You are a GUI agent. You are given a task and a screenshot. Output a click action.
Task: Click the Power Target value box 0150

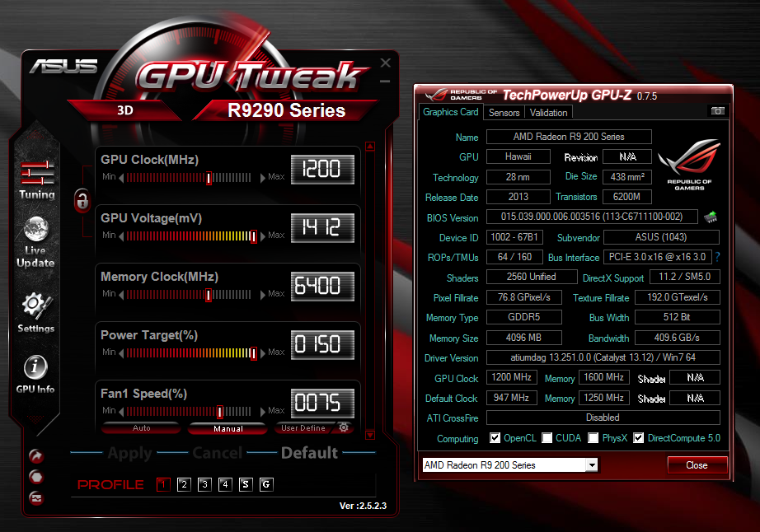pyautogui.click(x=322, y=345)
